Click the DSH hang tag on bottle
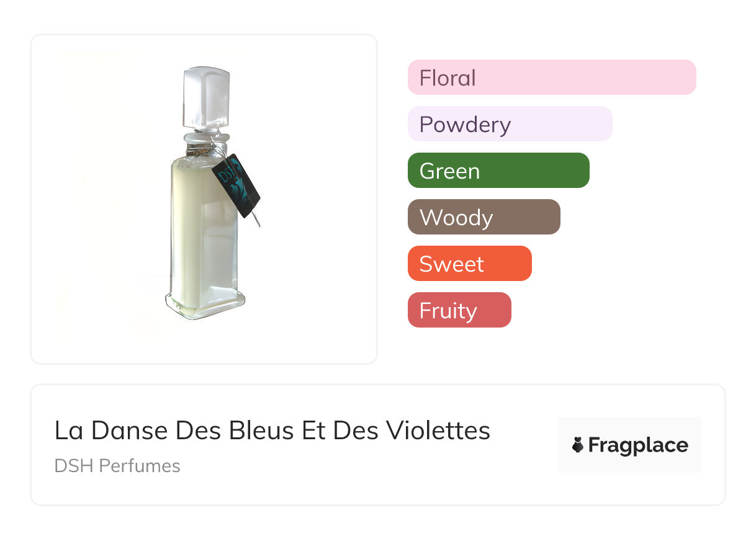The width and height of the screenshot is (756, 536). click(x=236, y=184)
